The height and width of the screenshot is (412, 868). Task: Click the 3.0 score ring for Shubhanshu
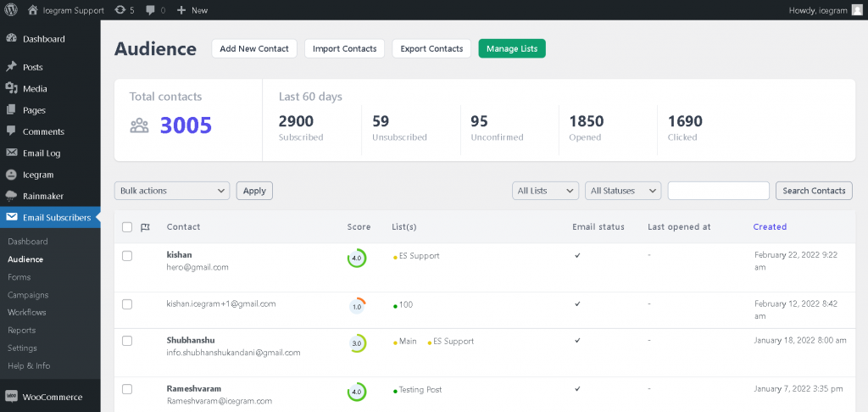click(x=357, y=343)
